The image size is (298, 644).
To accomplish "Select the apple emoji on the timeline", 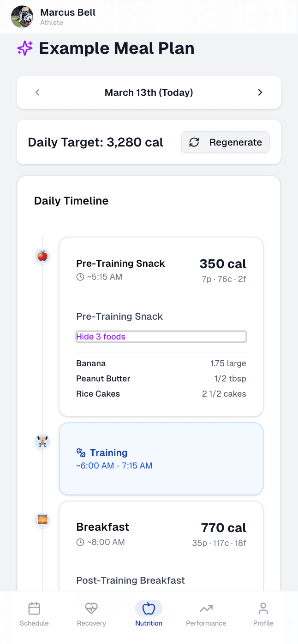I will tap(42, 256).
